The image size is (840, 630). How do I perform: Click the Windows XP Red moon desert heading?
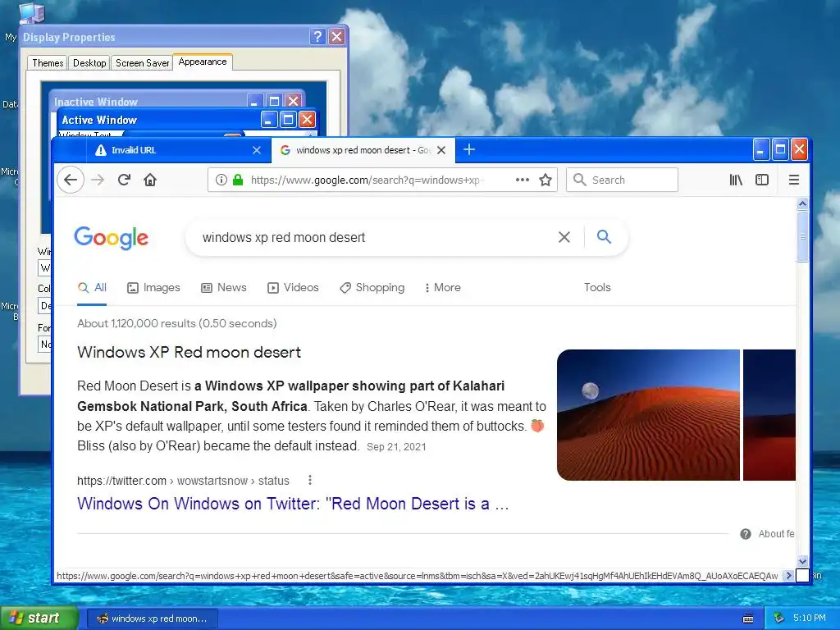(189, 352)
